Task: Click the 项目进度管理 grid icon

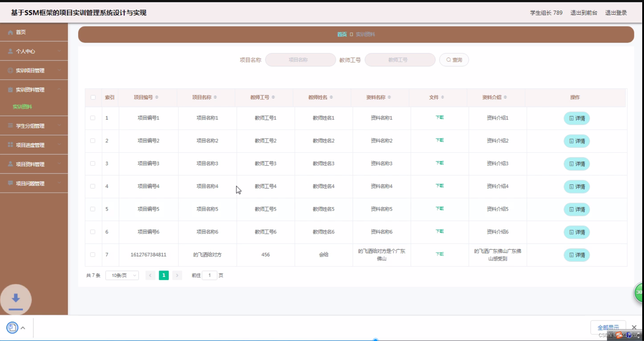Action: [10, 145]
